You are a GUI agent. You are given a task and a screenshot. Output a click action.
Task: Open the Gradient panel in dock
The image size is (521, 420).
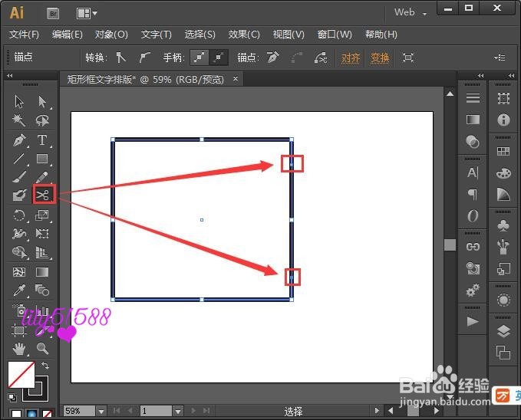pyautogui.click(x=473, y=120)
